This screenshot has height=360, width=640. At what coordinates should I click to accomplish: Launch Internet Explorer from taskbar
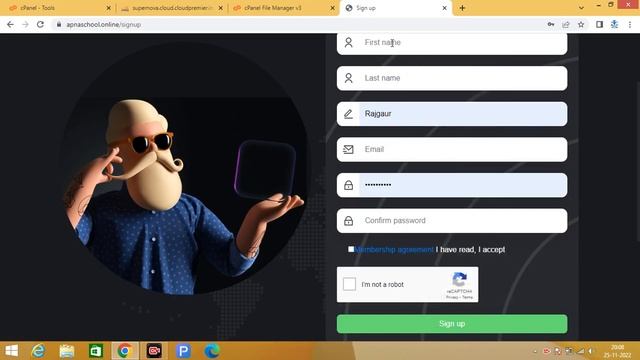pos(38,351)
